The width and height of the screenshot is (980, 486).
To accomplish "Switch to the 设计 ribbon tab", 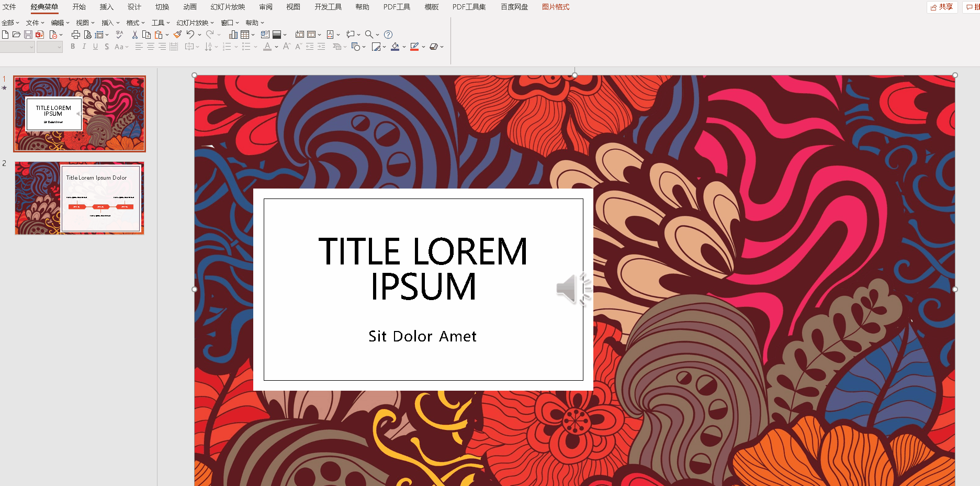I will pyautogui.click(x=134, y=7).
